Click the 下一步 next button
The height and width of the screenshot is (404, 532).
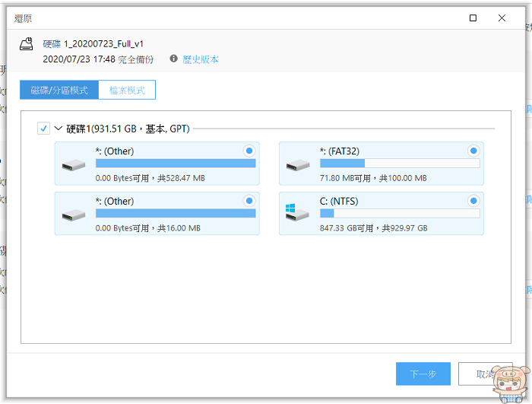(x=423, y=374)
